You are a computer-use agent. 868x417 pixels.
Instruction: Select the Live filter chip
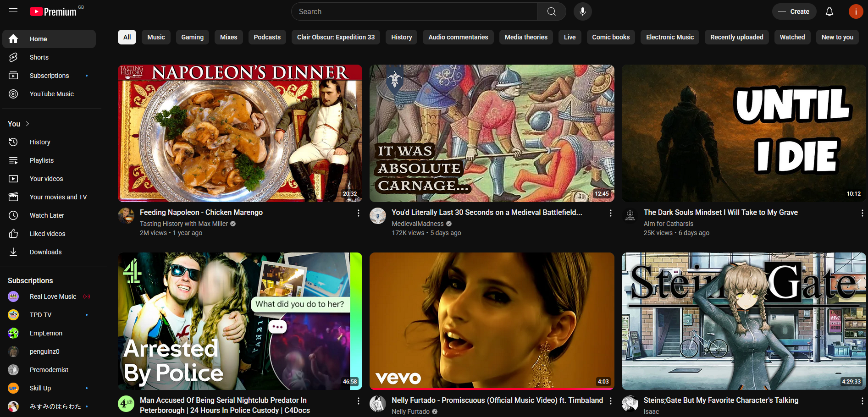point(569,37)
